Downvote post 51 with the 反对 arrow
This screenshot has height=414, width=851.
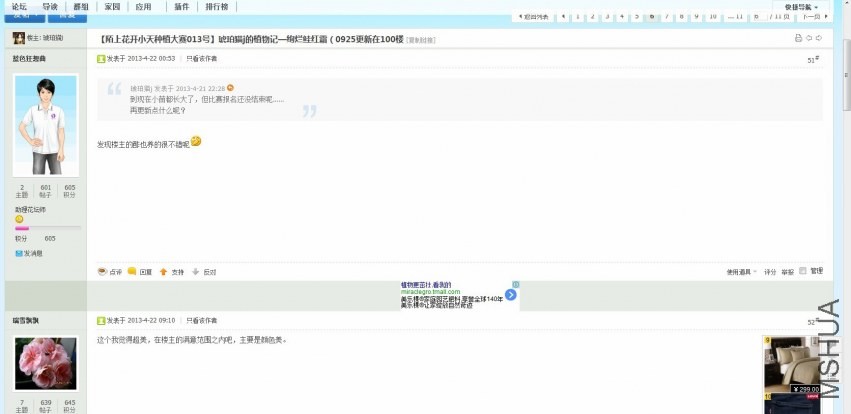195,272
